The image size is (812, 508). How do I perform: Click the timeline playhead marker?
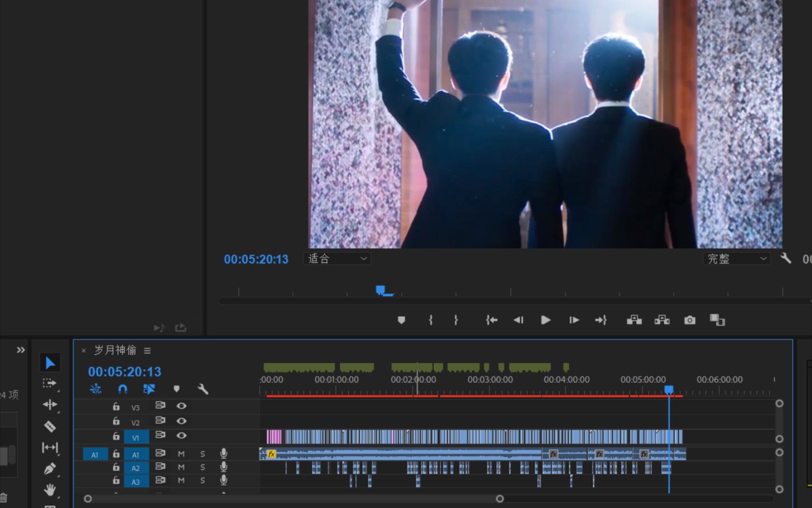click(x=669, y=390)
